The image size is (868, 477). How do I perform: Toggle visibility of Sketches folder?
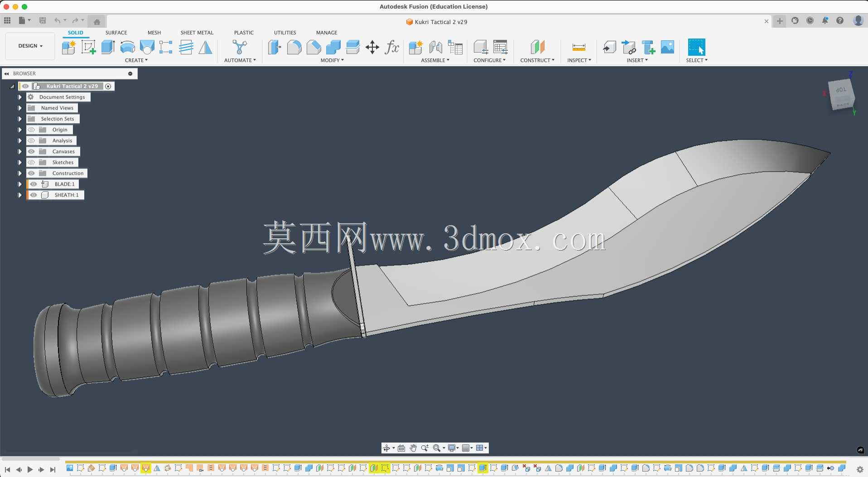click(31, 162)
